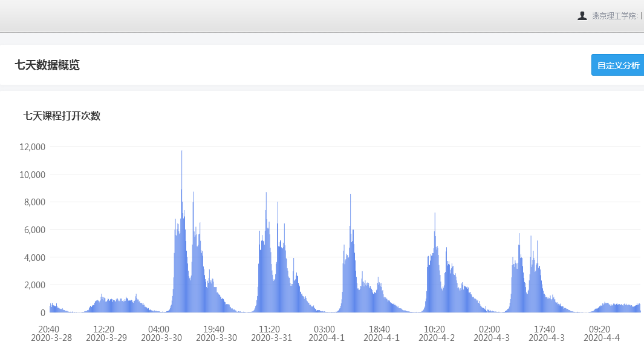Click the 12,000 y-axis label
Screen dimensions: 644x350
click(33, 147)
